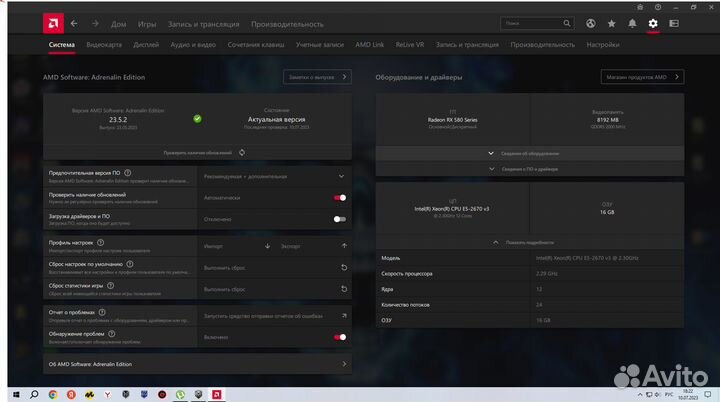The height and width of the screenshot is (402, 720).
Task: Click reset icon for game statistics row
Action: click(344, 289)
